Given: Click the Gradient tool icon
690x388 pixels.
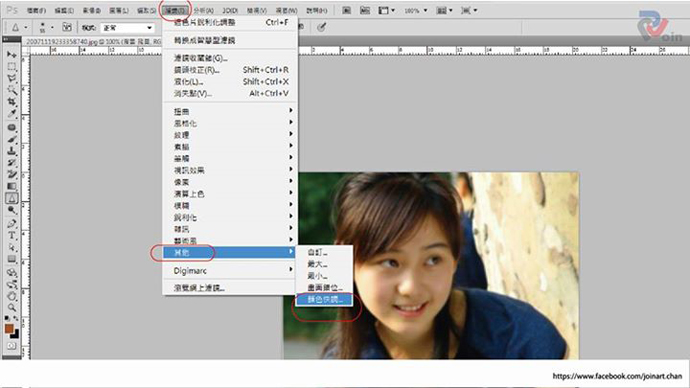Looking at the screenshot, I should 12,187.
